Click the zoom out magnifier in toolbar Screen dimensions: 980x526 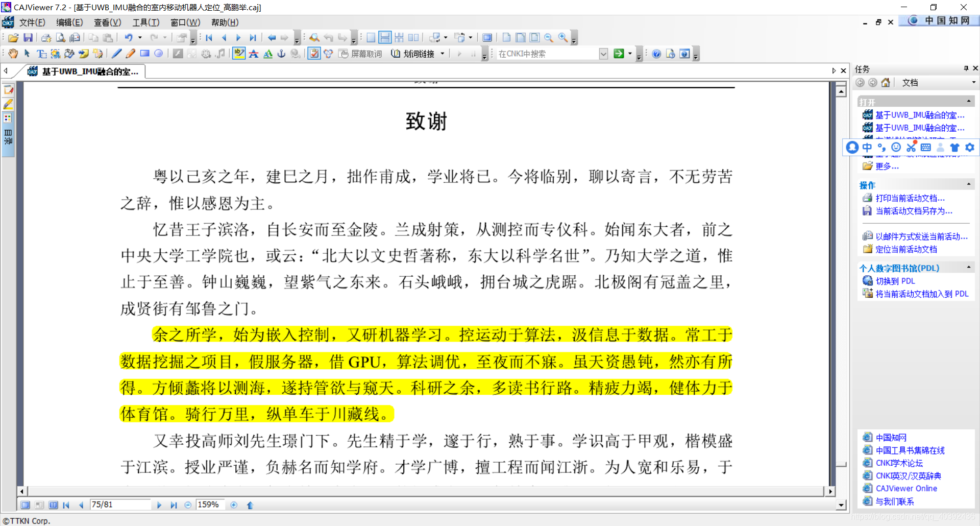tap(548, 38)
